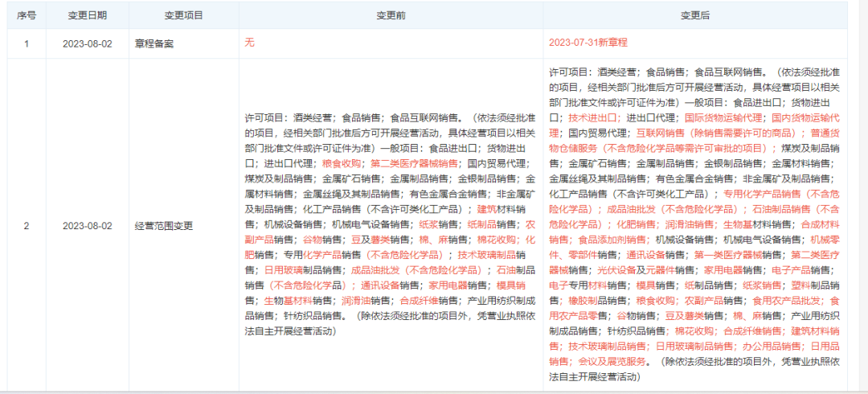Select the 变更项目 column header
Viewport: 868px width, 394px height.
[183, 15]
